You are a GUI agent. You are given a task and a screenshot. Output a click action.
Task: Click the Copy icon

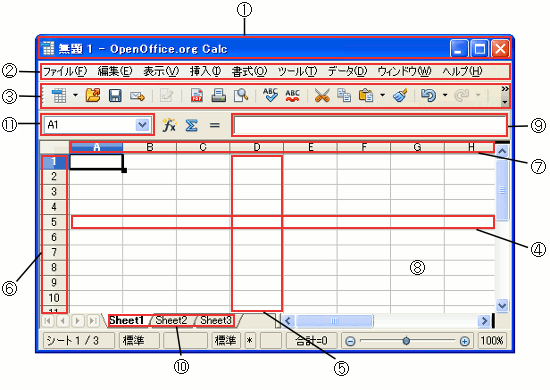[344, 95]
